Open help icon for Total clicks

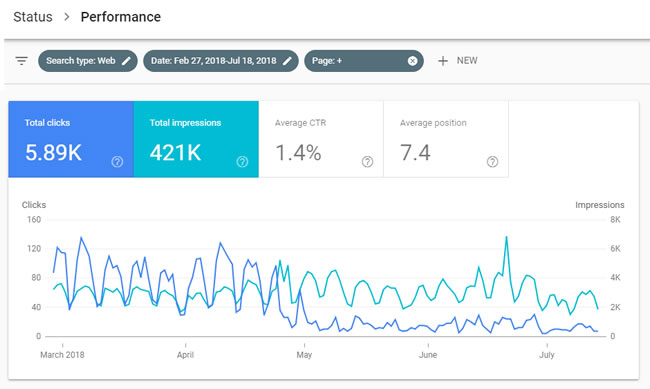(117, 162)
